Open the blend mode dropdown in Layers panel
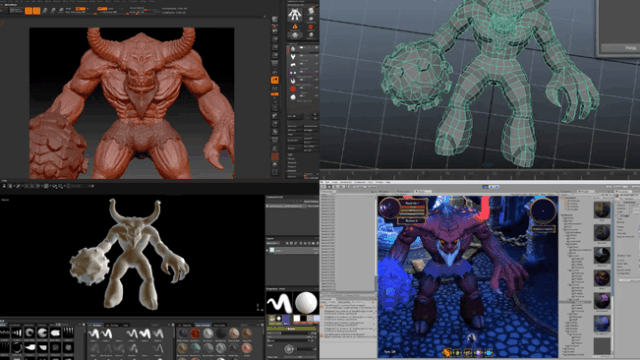The height and width of the screenshot is (360, 640). pyautogui.click(x=272, y=243)
